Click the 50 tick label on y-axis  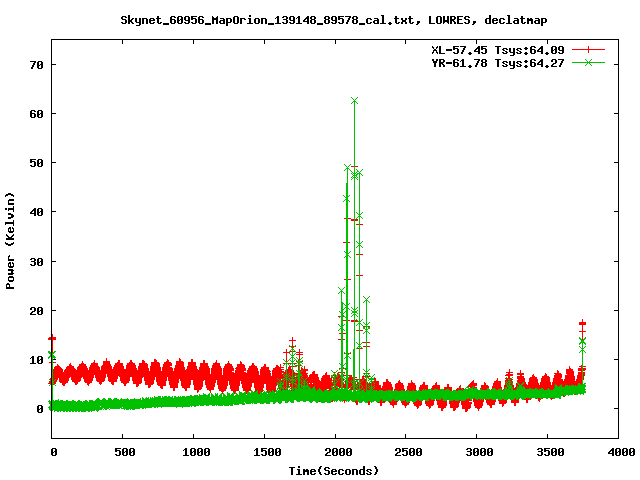36,162
